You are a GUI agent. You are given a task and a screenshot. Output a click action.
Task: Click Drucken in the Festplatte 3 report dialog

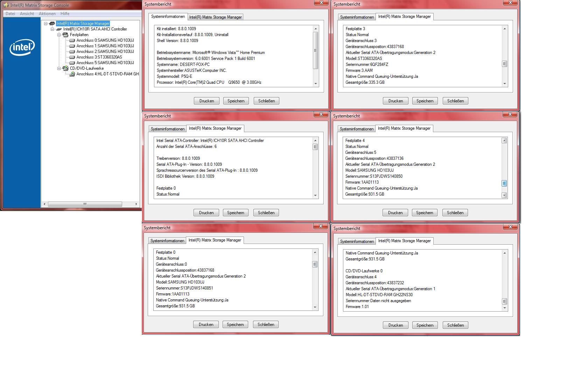point(395,101)
